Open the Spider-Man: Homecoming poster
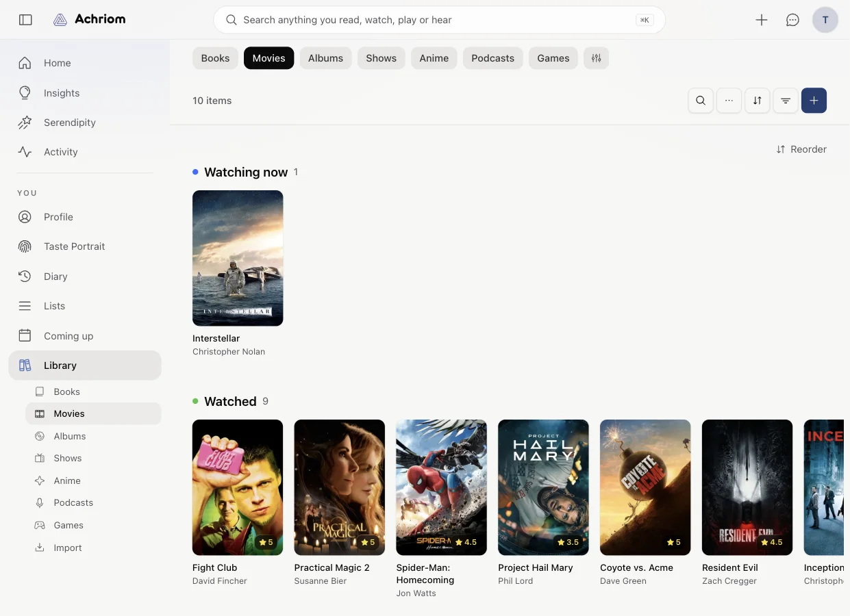850x616 pixels. 441,487
